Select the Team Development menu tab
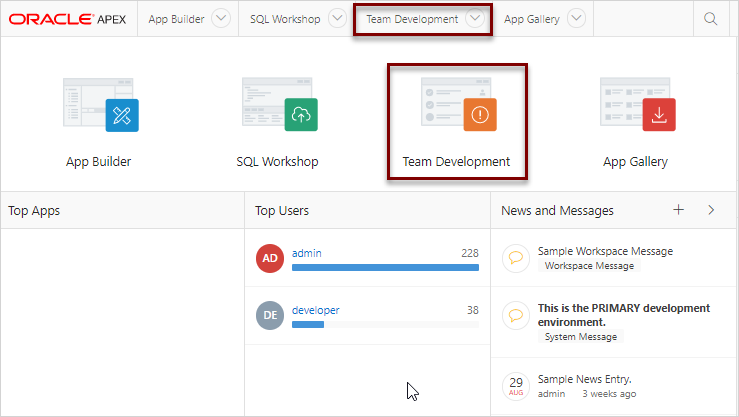 [412, 19]
